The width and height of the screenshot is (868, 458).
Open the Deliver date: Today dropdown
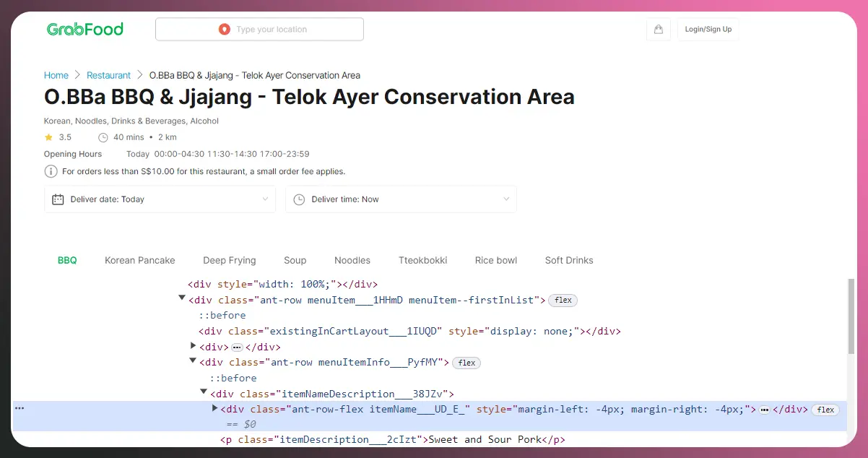tap(160, 199)
